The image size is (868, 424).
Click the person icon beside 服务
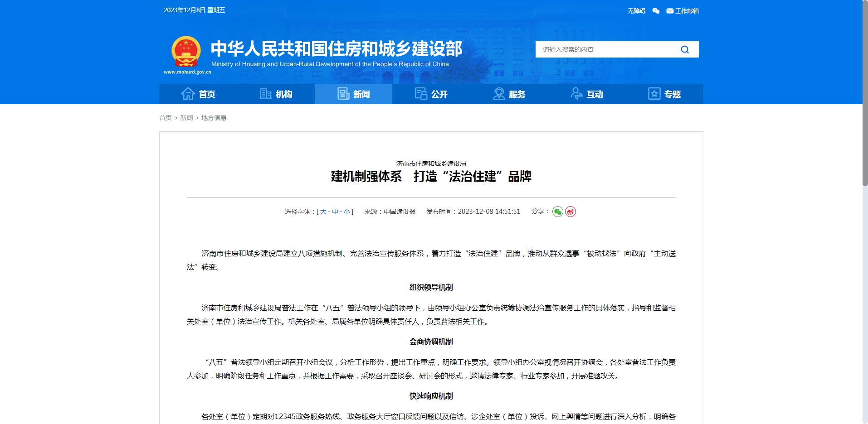click(x=499, y=94)
